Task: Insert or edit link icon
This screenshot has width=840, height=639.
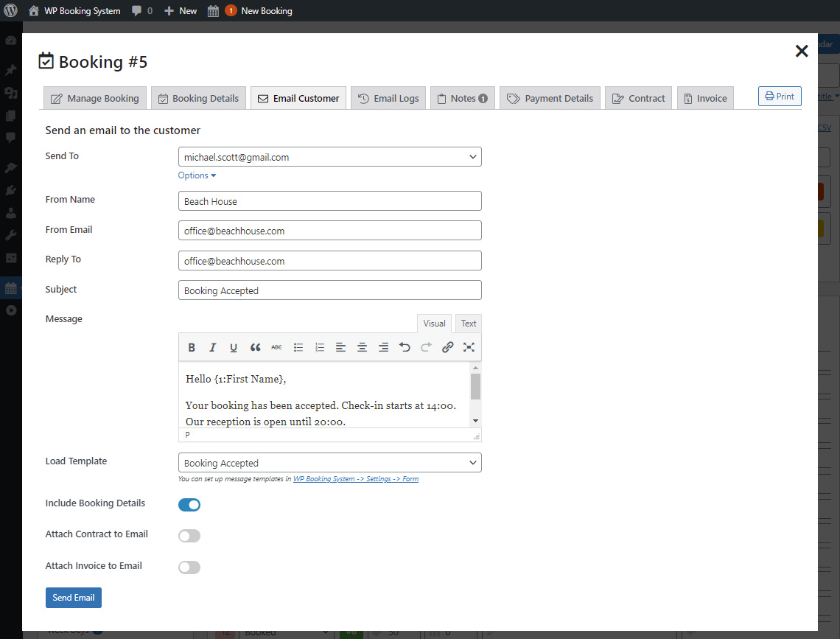Action: 447,348
